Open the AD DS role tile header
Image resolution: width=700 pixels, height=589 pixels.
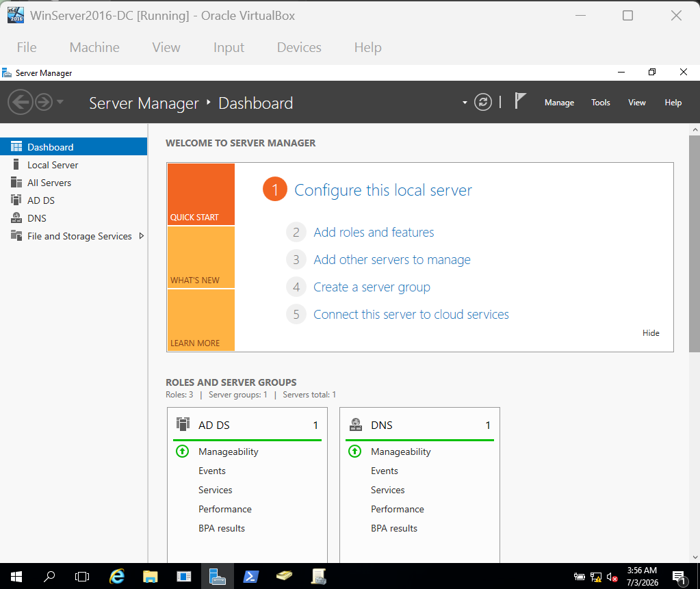click(247, 425)
